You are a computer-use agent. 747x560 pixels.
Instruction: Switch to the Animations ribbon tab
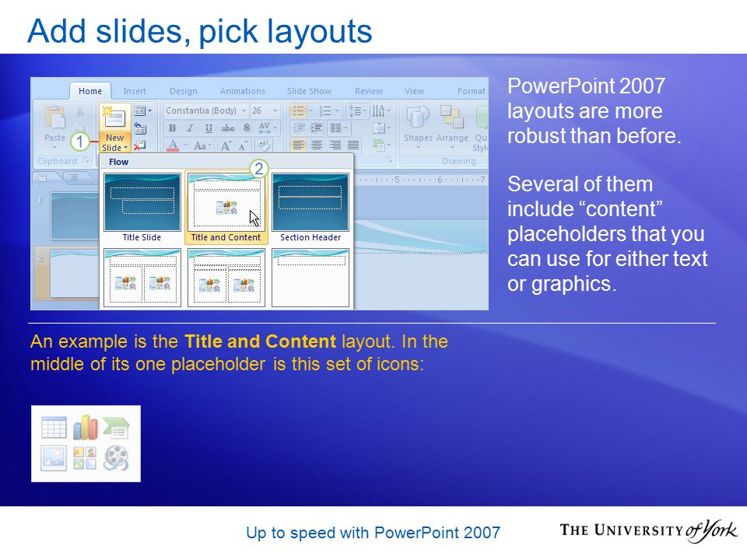[243, 91]
